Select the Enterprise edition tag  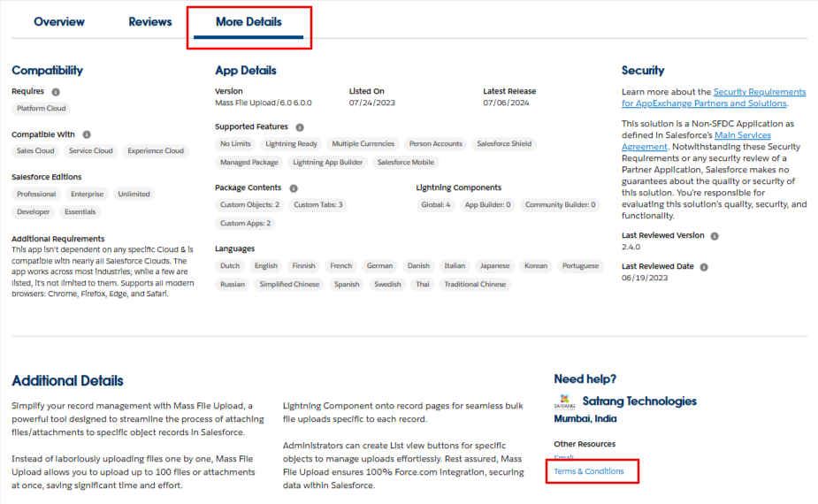88,195
